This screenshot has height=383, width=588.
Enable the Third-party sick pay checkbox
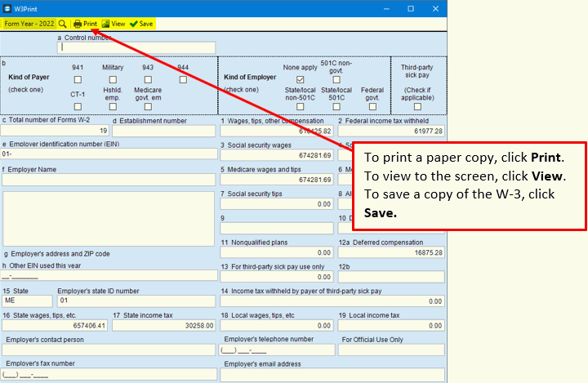coord(417,105)
